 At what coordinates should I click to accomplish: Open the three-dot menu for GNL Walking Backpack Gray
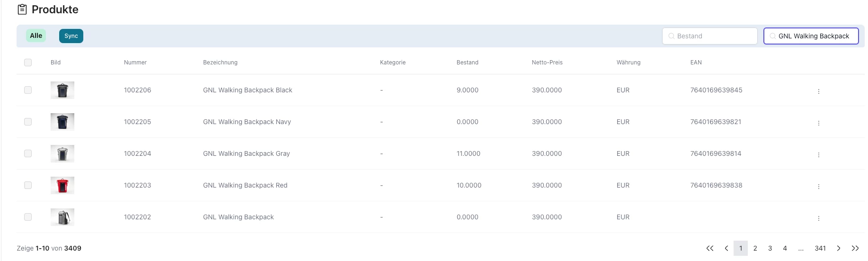click(x=818, y=155)
